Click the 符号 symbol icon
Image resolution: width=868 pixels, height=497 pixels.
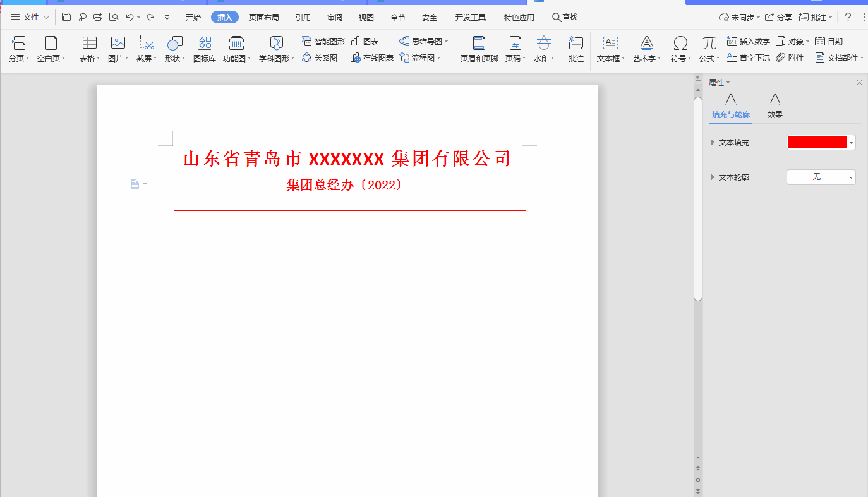click(x=680, y=43)
